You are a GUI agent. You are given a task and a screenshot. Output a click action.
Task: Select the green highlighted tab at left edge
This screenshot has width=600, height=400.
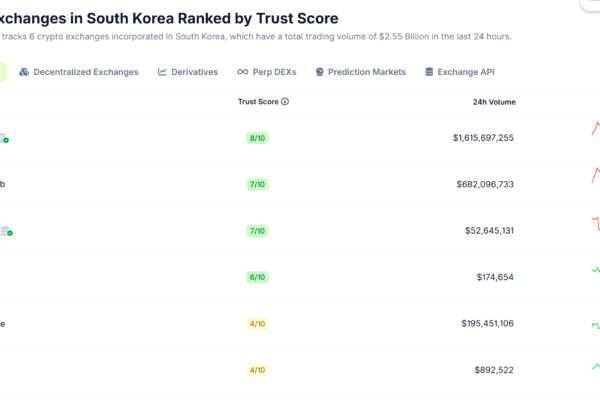tap(3, 72)
